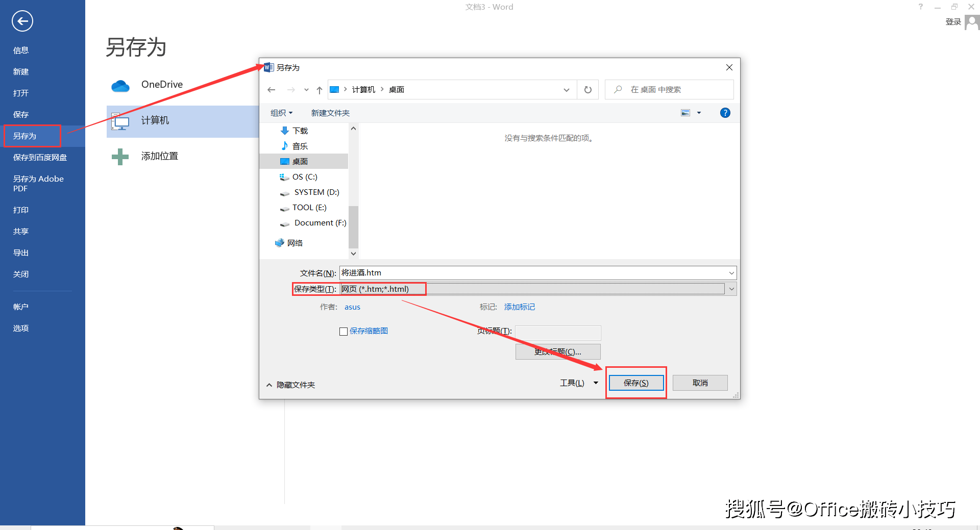The width and height of the screenshot is (980, 530).
Task: Open 帐户 account page
Action: click(21, 307)
